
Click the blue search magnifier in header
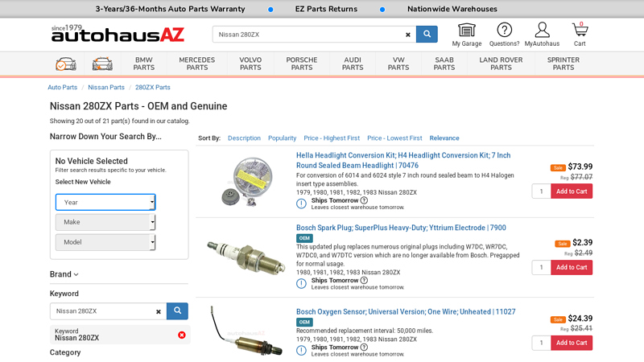pyautogui.click(x=427, y=34)
